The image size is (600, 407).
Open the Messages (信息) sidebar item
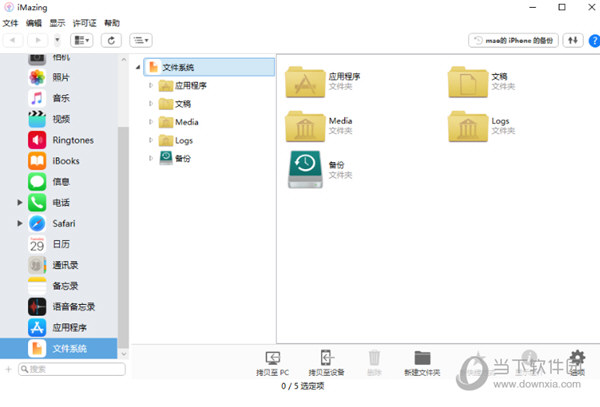[59, 182]
